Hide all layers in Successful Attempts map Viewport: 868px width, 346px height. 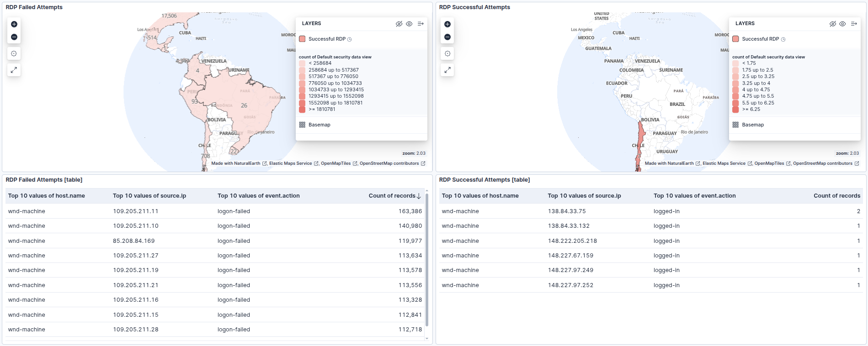coord(833,24)
